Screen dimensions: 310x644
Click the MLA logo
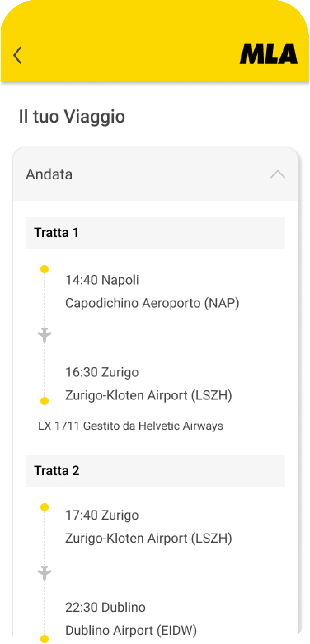(x=268, y=54)
